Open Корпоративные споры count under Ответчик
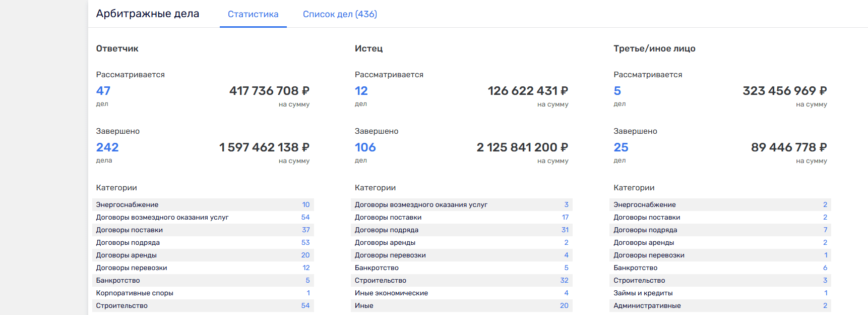868x315 pixels. (308, 293)
